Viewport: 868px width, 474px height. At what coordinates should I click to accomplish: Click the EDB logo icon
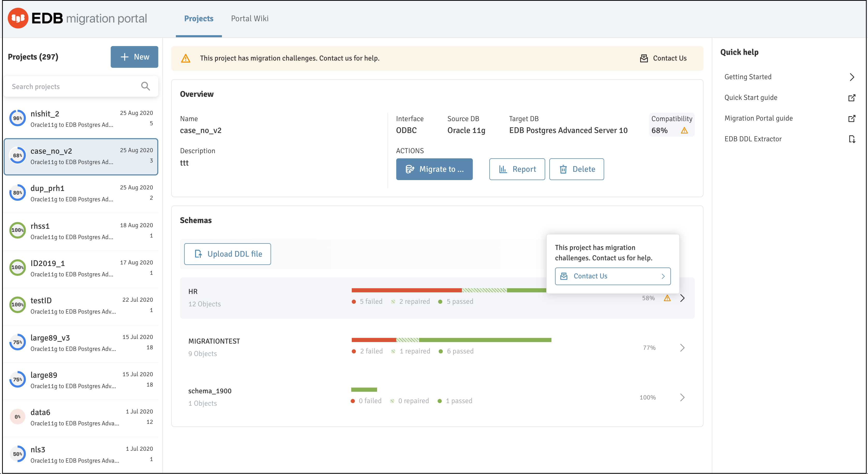tap(18, 18)
